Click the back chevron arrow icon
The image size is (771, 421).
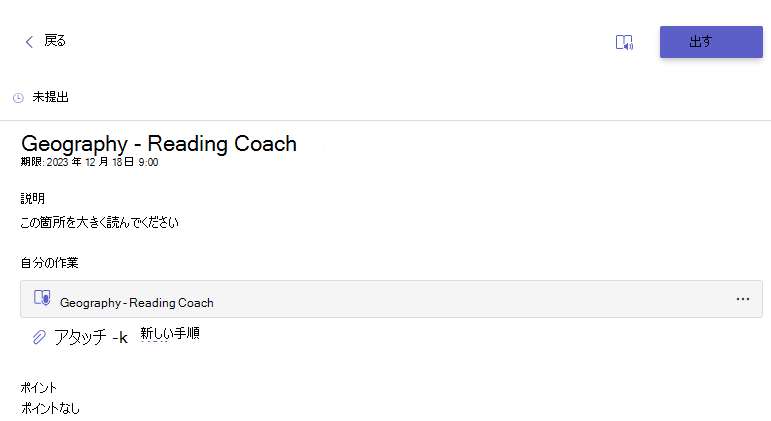29,42
